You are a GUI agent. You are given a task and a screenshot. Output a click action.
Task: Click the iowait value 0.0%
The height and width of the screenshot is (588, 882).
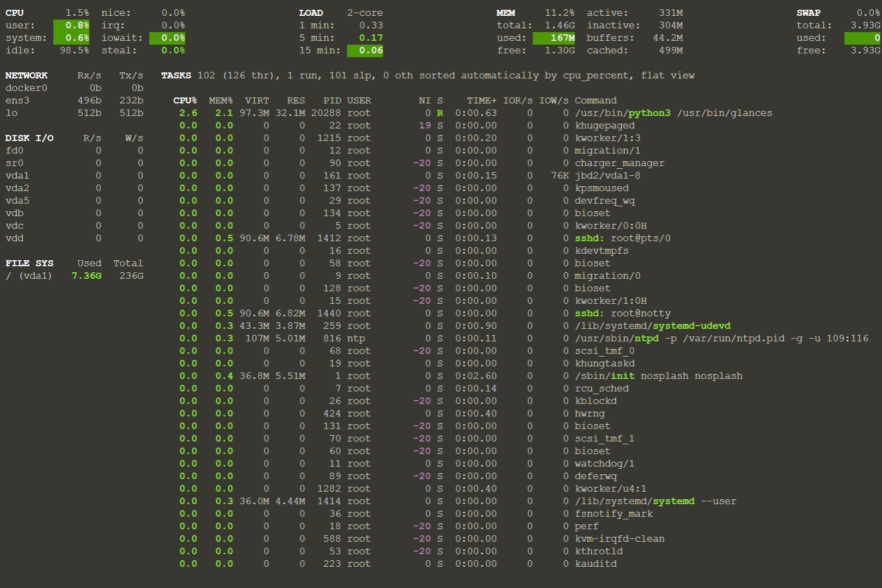167,38
